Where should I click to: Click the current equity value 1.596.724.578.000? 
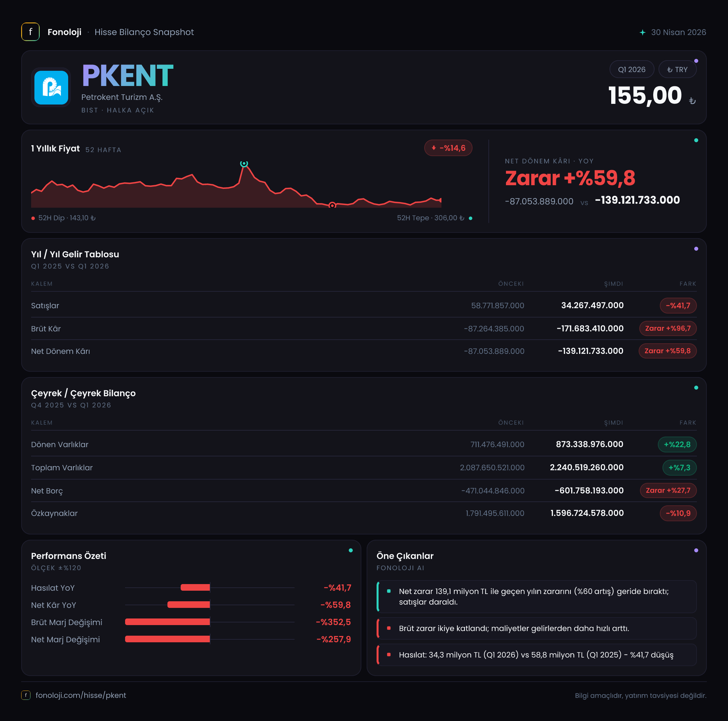coord(587,513)
